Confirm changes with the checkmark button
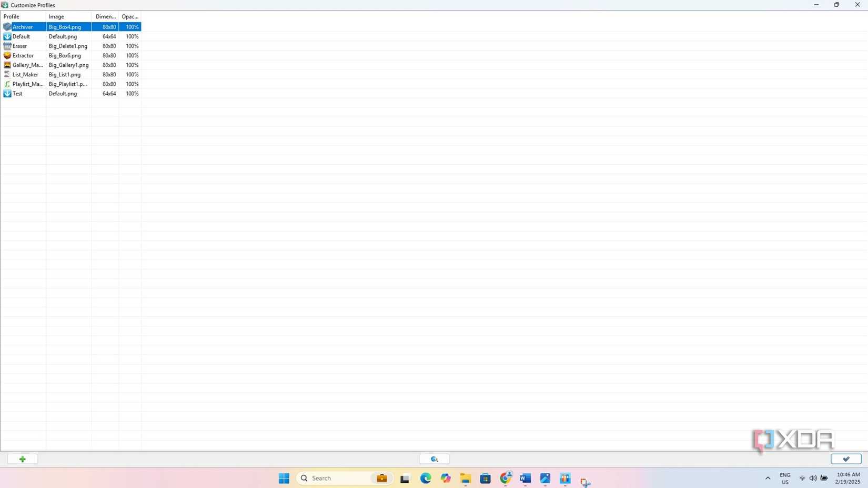 [x=845, y=459]
